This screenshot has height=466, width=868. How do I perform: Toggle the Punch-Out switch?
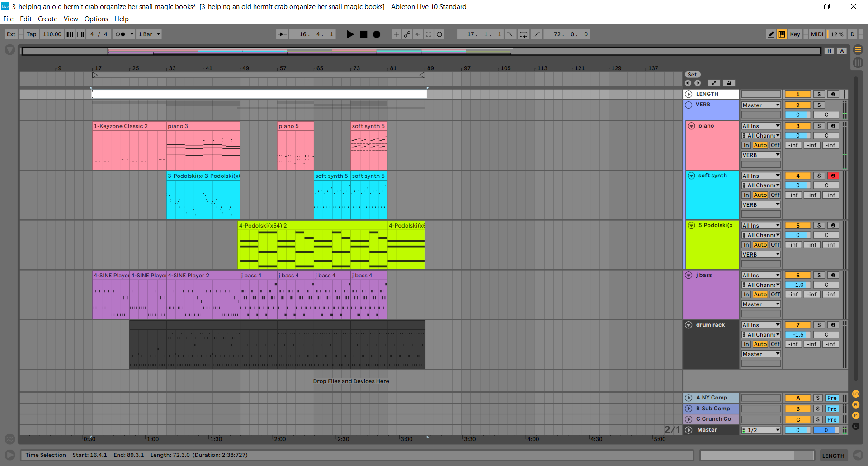[537, 34]
